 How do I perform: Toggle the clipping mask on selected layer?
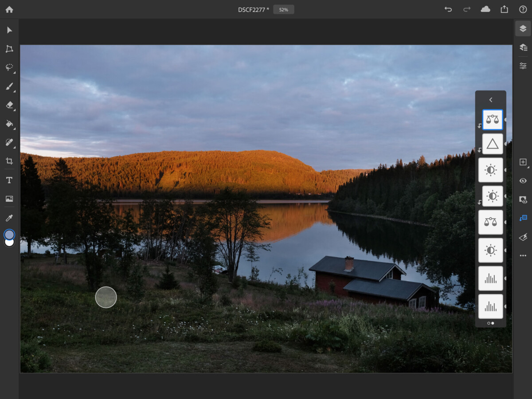[523, 218]
